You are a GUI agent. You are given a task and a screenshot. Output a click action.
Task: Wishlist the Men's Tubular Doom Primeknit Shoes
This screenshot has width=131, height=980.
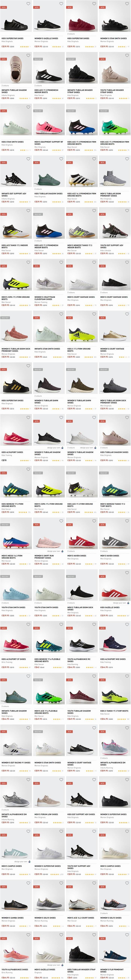click(127, 159)
